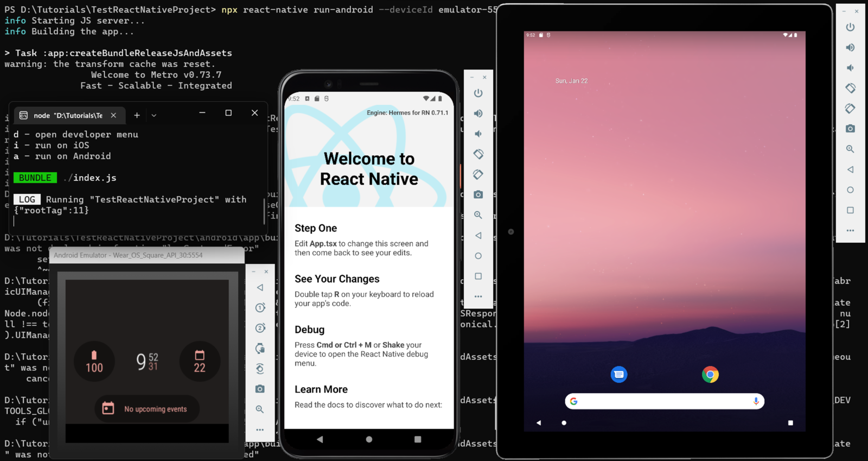Screen dimensions: 868x461
Task: Trigger tilt gesture on Wear OS toolbar
Action: pos(260,369)
